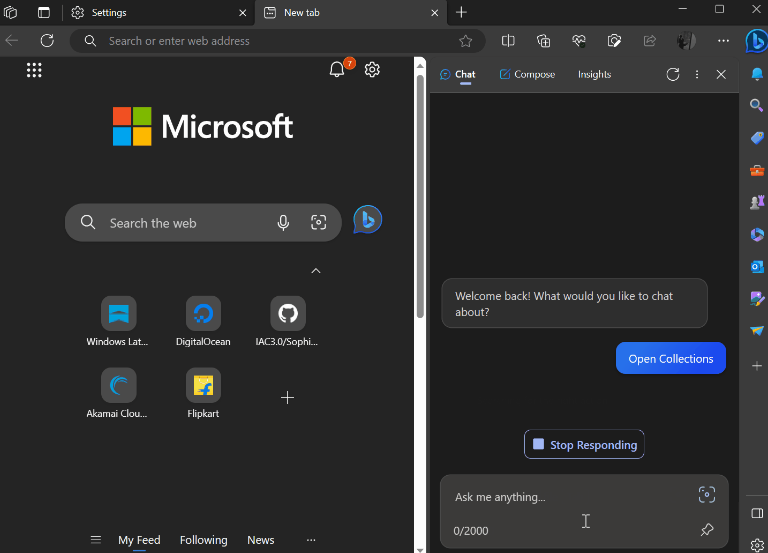The width and height of the screenshot is (768, 553).
Task: Collapse quick links with chevron
Action: (x=316, y=271)
